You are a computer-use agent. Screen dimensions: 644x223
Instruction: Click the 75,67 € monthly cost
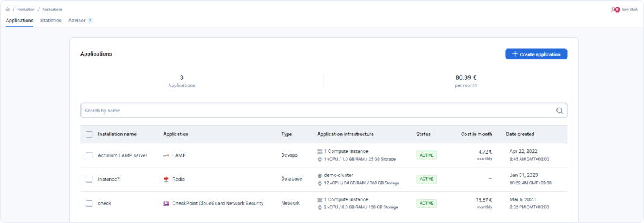[484, 200]
